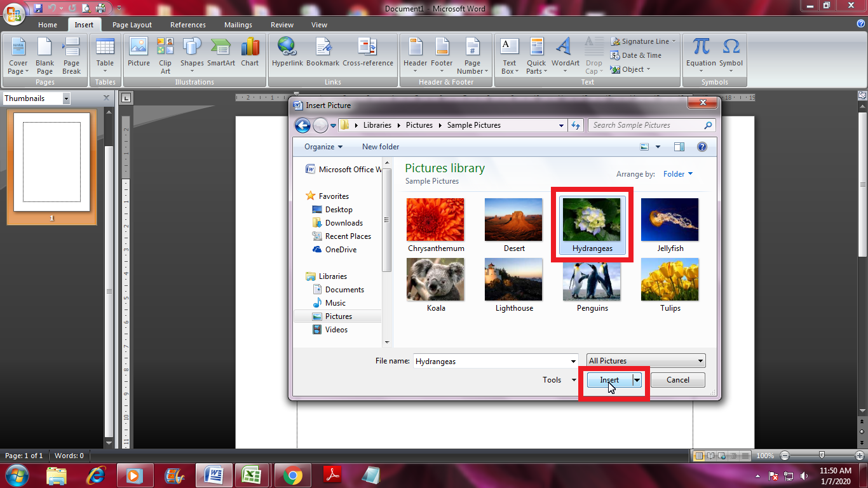Open the References tab
868x488 pixels.
[188, 25]
